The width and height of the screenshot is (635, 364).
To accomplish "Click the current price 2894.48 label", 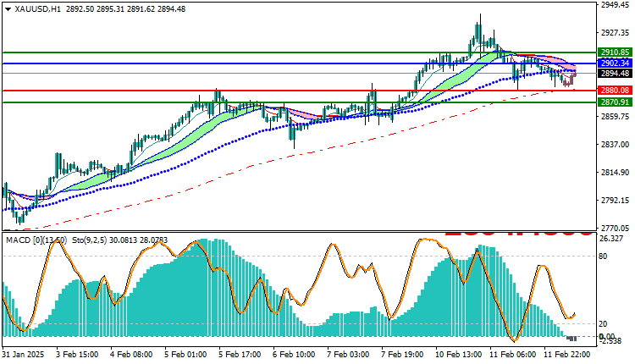I will [615, 74].
